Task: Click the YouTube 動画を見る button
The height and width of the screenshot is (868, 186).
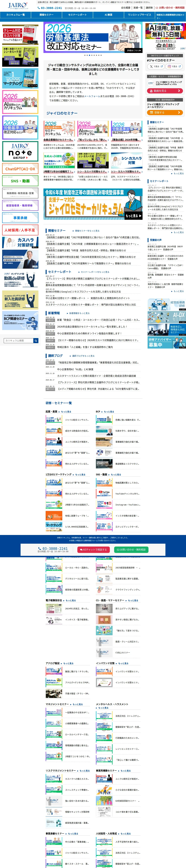Action: pos(165,91)
